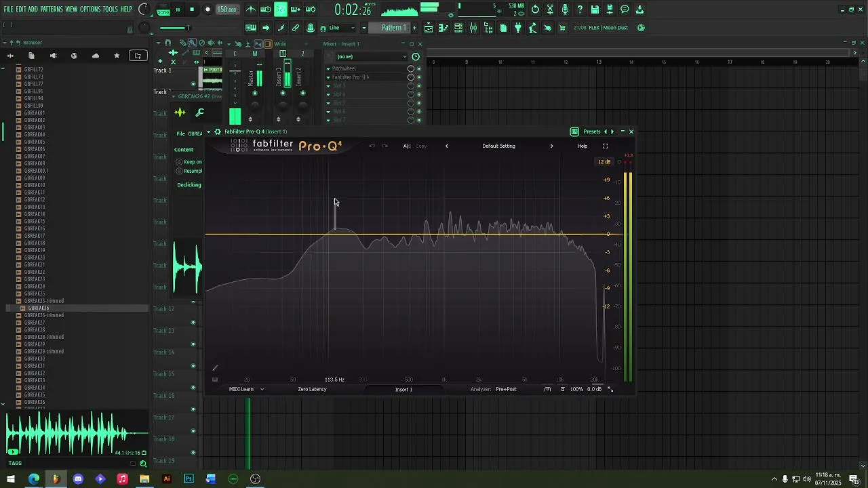Add new pattern with plus button
This screenshot has width=868, height=488.
click(414, 28)
